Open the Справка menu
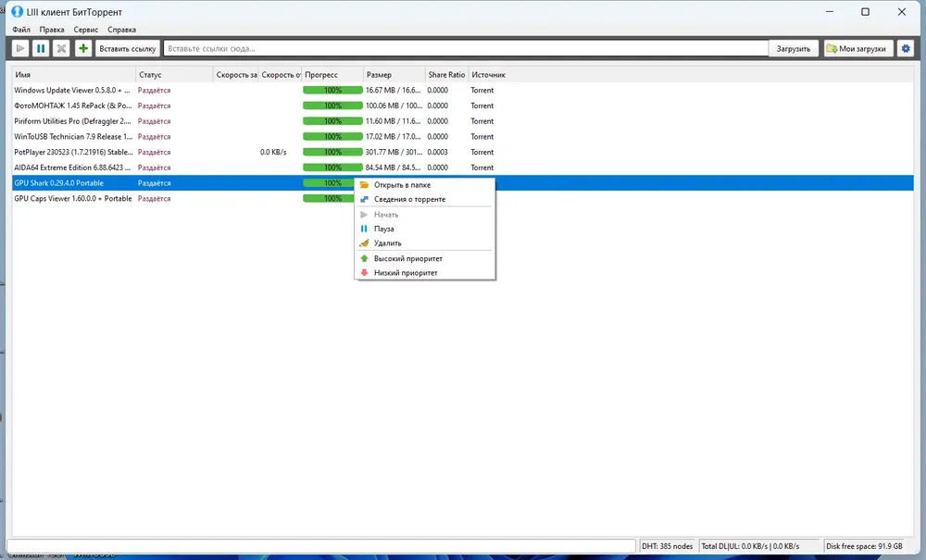The width and height of the screenshot is (926, 560). [121, 30]
